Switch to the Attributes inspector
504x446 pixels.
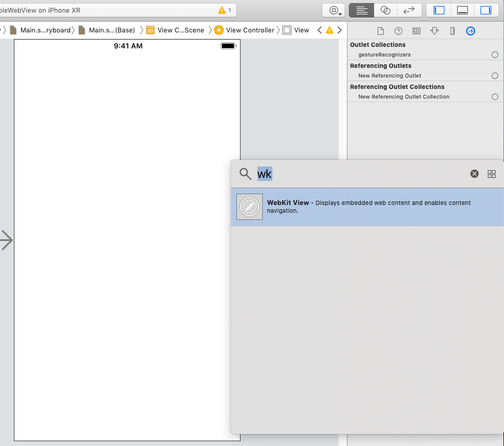(434, 31)
